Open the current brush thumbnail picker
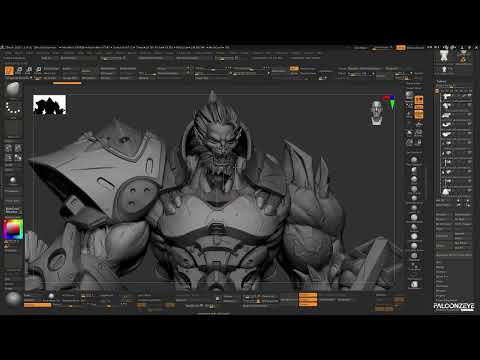The width and height of the screenshot is (480, 360). pyautogui.click(x=13, y=89)
